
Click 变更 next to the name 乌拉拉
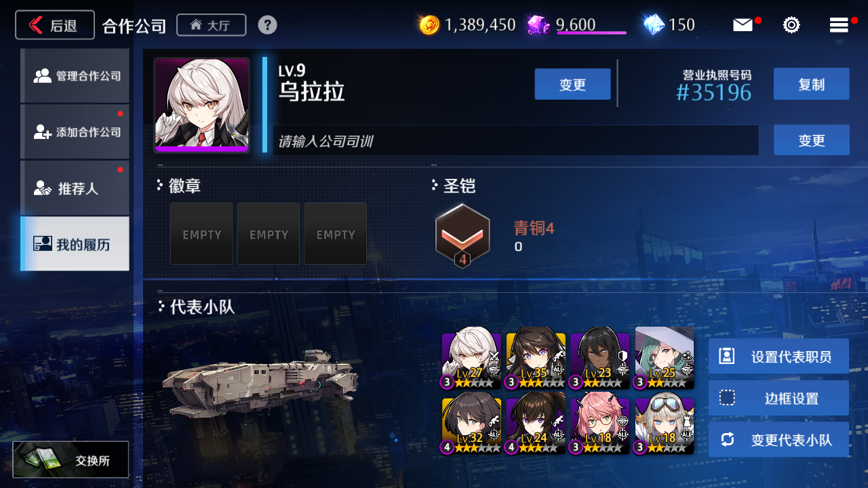572,84
